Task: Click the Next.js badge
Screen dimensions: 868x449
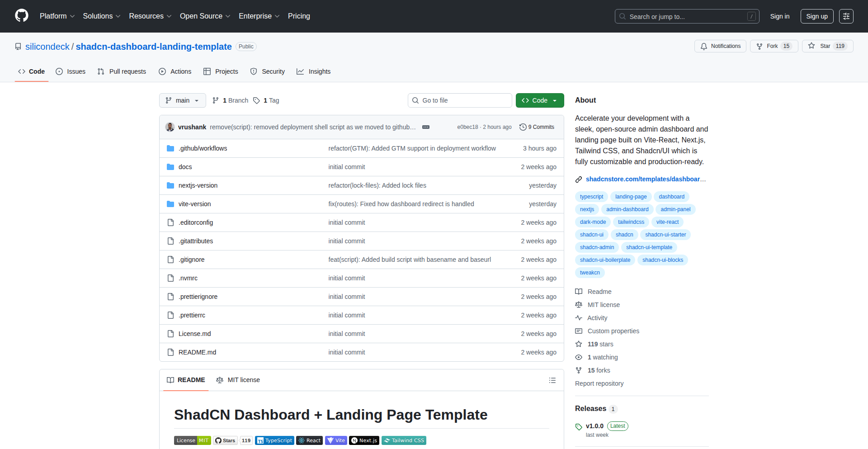Action: pyautogui.click(x=364, y=440)
